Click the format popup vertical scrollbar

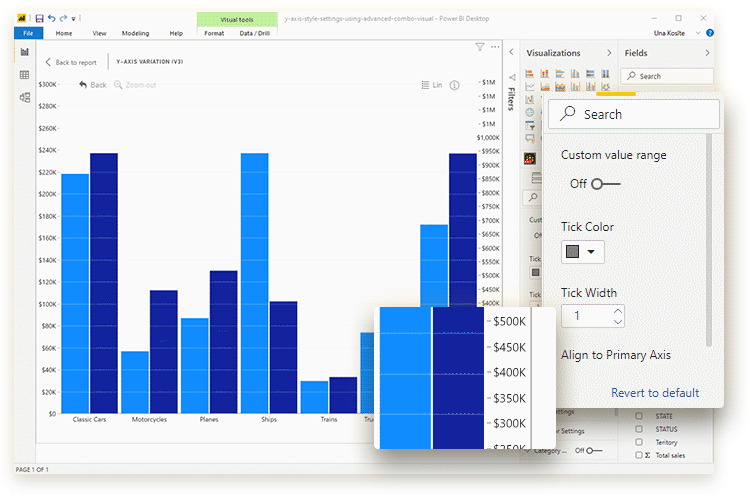point(709,239)
